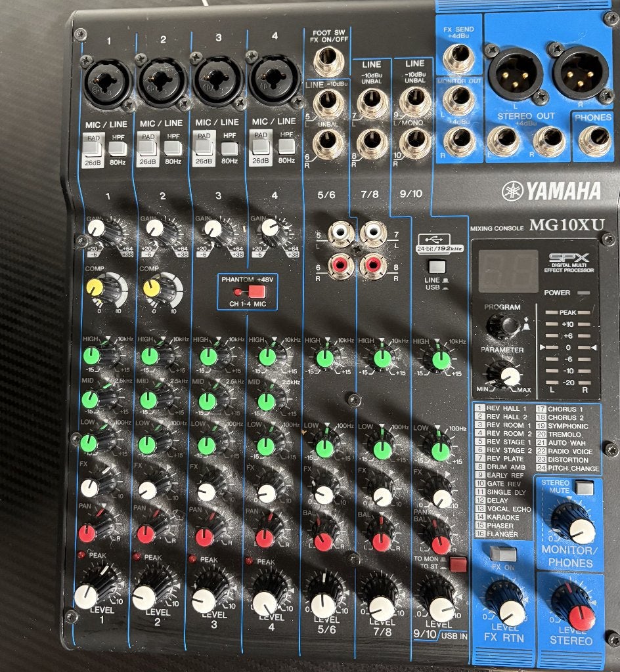Viewport: 620px width, 672px height.
Task: Click the channel 9/10 LOW EQ knob
Action: tap(440, 451)
